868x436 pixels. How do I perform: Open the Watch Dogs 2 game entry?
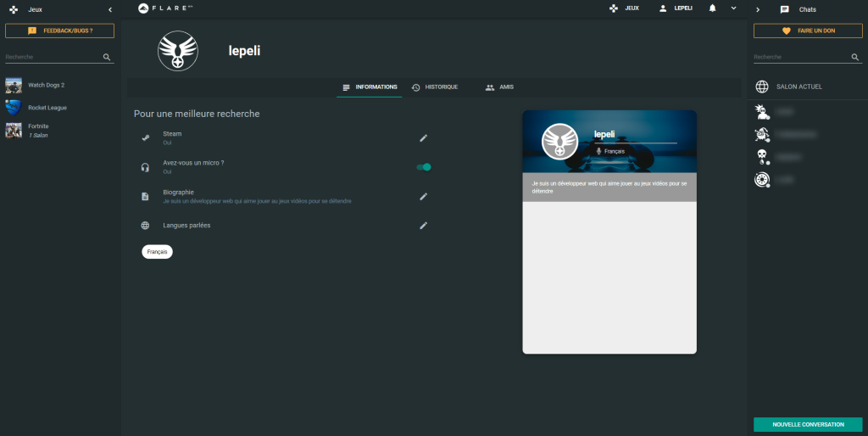click(x=60, y=86)
